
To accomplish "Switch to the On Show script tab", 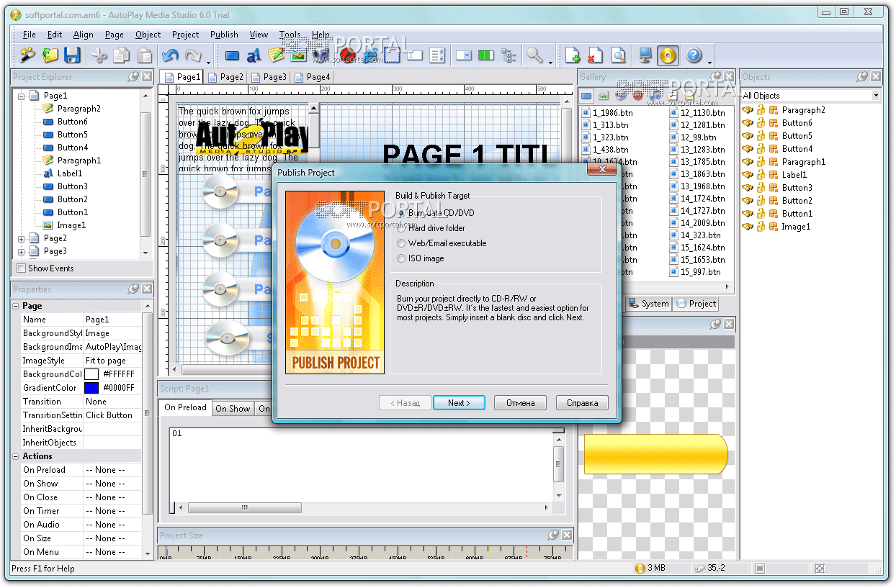I will pos(233,408).
